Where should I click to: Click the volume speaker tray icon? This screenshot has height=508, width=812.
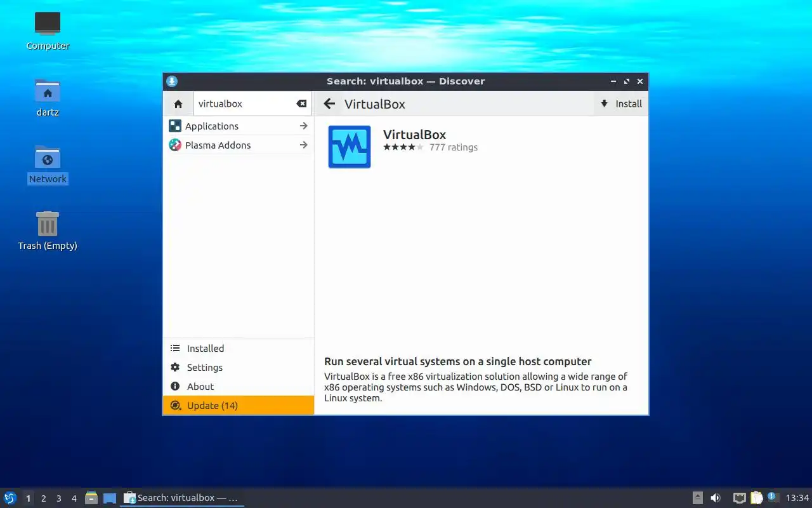[x=716, y=498]
